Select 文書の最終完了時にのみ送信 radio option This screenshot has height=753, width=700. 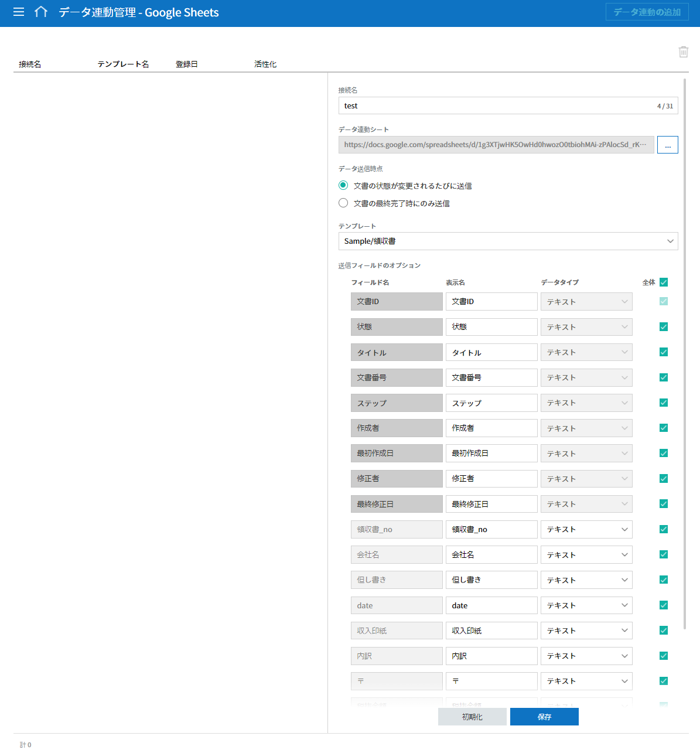(343, 203)
